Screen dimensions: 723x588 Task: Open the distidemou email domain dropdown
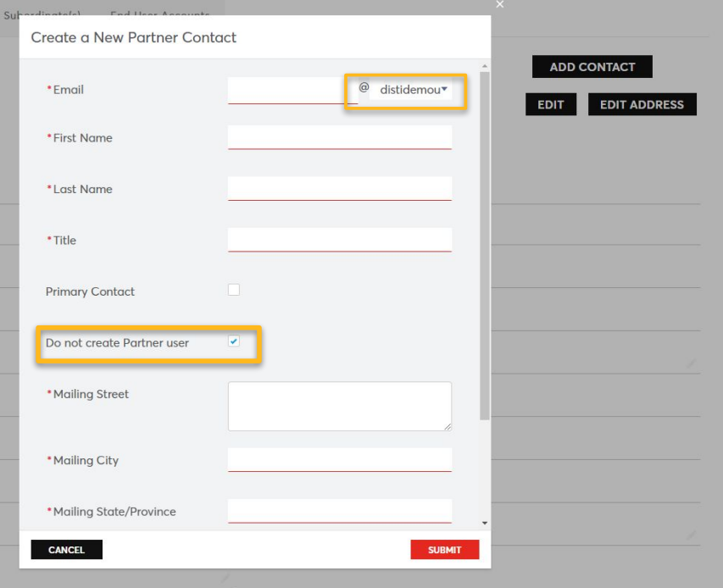(x=410, y=90)
